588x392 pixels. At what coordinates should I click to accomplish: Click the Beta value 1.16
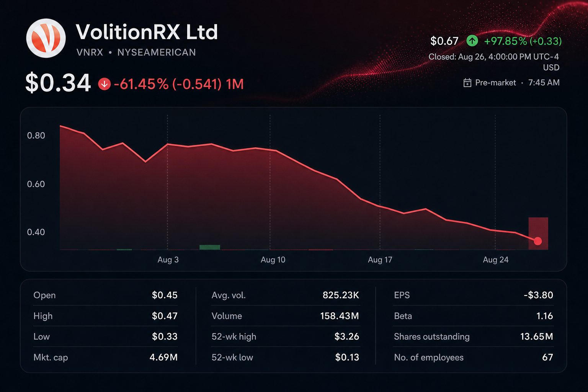coord(545,316)
